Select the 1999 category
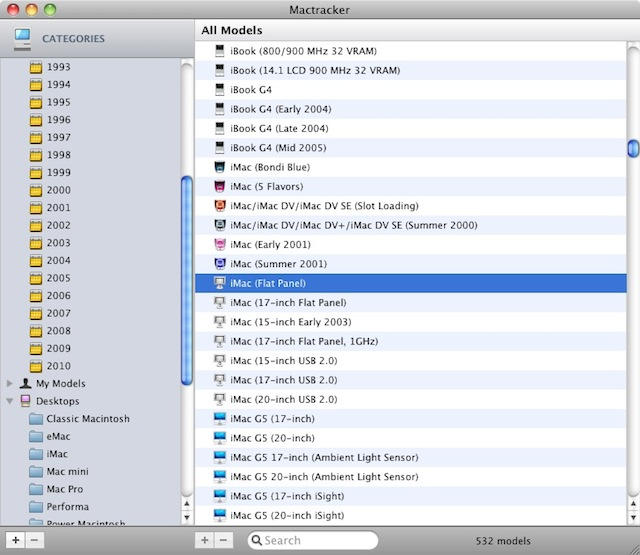640x555 pixels. (58, 173)
